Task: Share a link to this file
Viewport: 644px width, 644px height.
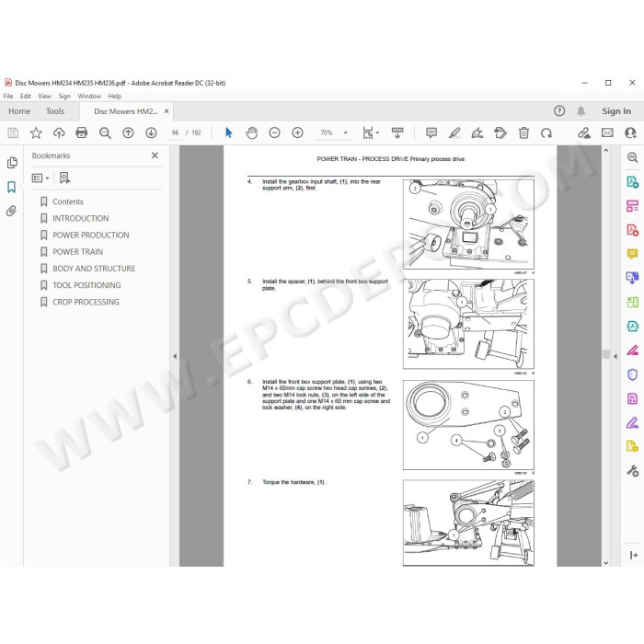Action: point(584,132)
